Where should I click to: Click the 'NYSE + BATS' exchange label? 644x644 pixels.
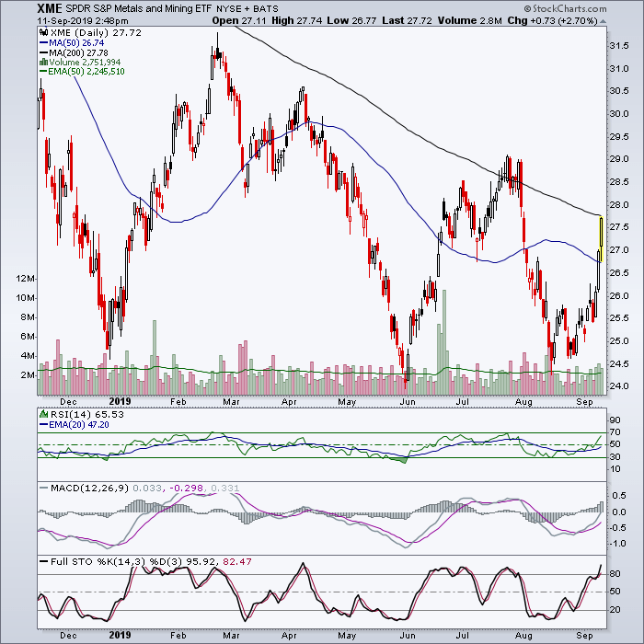[x=247, y=8]
